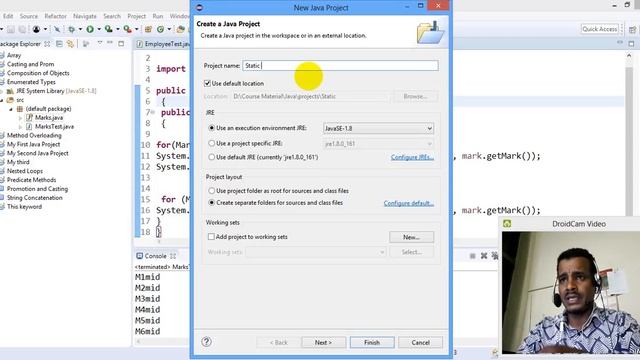
Task: Select Use default JRE radio option
Action: click(x=211, y=157)
